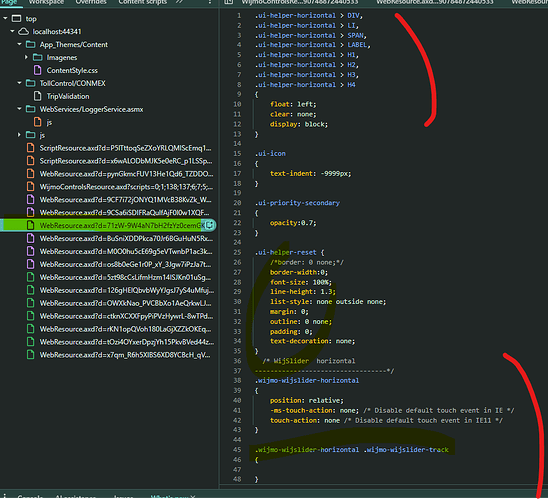Click line number 45 in the gutter

tap(237, 450)
